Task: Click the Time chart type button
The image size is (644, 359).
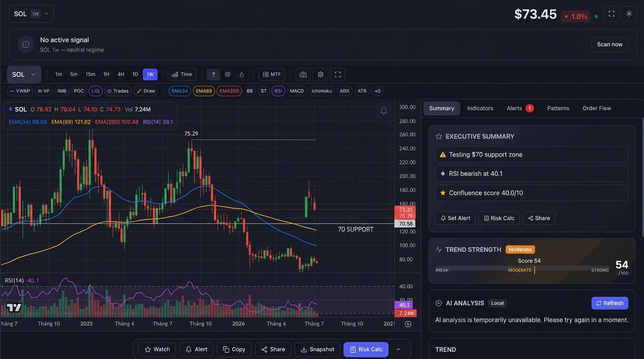Action: click(x=182, y=74)
